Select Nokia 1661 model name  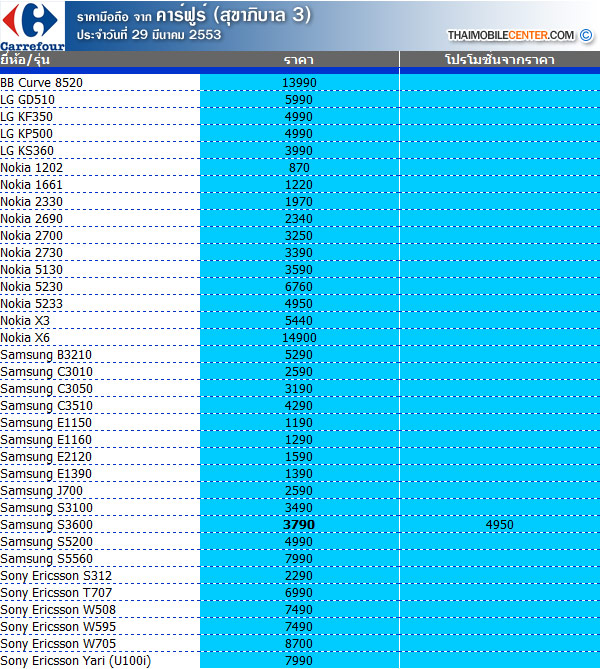click(x=32, y=185)
